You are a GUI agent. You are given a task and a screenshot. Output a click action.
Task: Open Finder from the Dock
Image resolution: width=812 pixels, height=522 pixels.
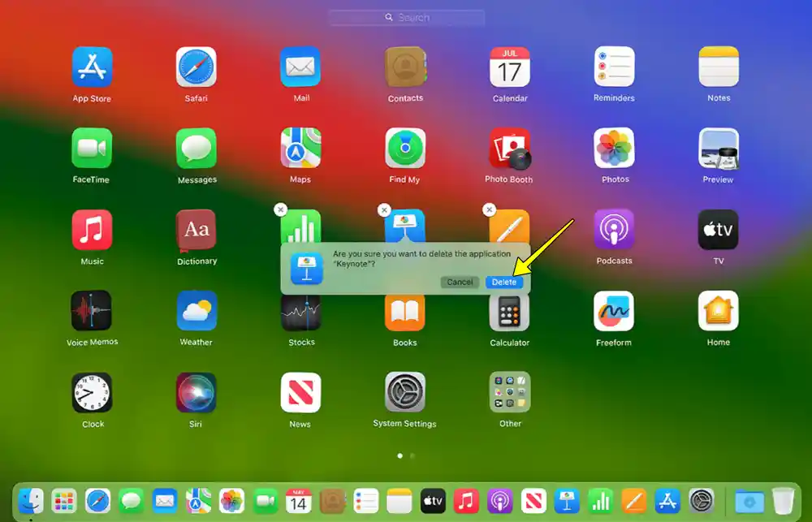pos(31,501)
